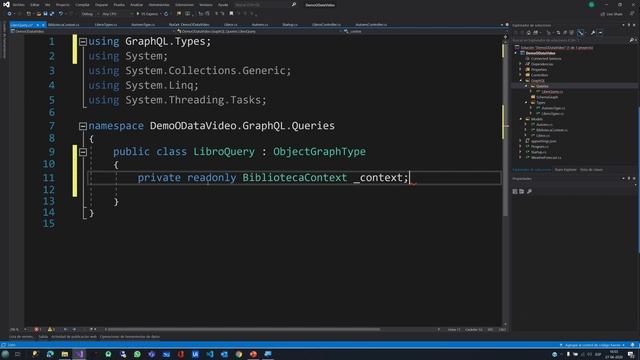Open WhatsApp from the Windows taskbar
Image resolution: width=640 pixels, height=360 pixels.
click(x=137, y=354)
